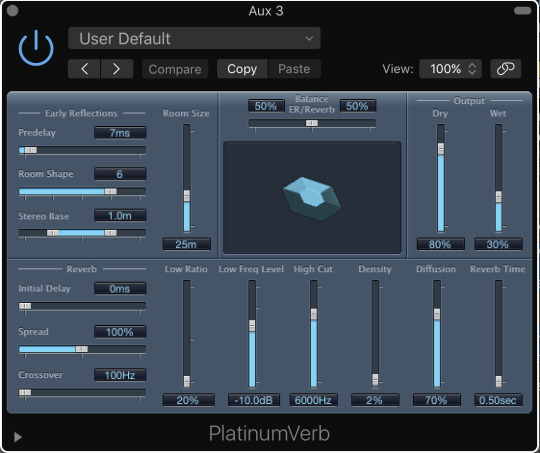Click the Density 2% value field
This screenshot has width=540, height=453.
(375, 400)
